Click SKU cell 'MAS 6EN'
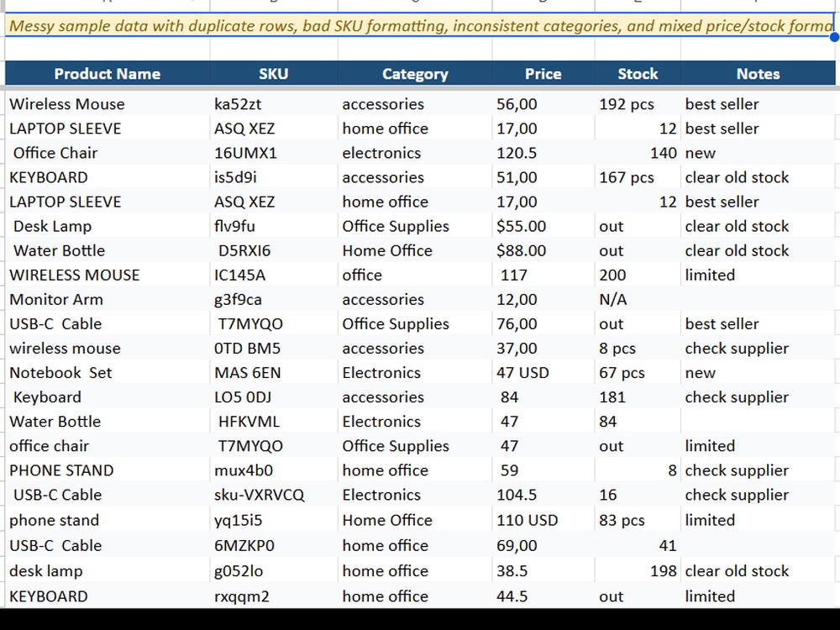Screen dimensions: 840x630 pyautogui.click(x=274, y=373)
